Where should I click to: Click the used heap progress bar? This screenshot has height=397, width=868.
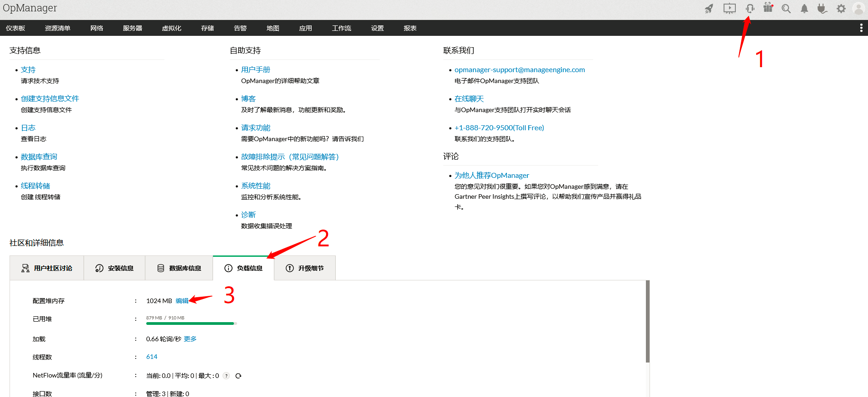click(192, 323)
